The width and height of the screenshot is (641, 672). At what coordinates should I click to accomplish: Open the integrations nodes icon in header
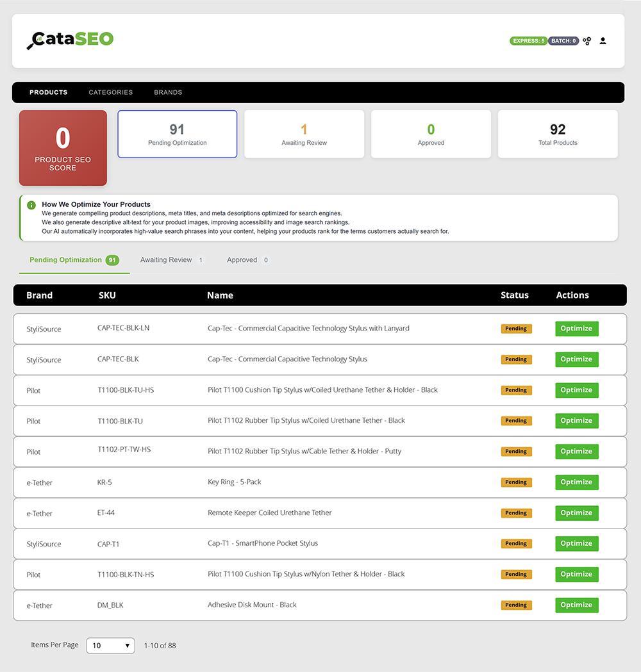(587, 41)
